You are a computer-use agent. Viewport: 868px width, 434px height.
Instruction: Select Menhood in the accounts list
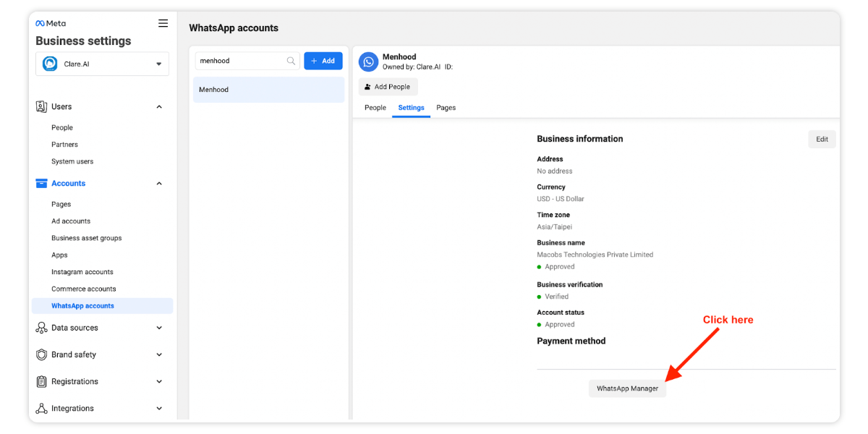[268, 90]
